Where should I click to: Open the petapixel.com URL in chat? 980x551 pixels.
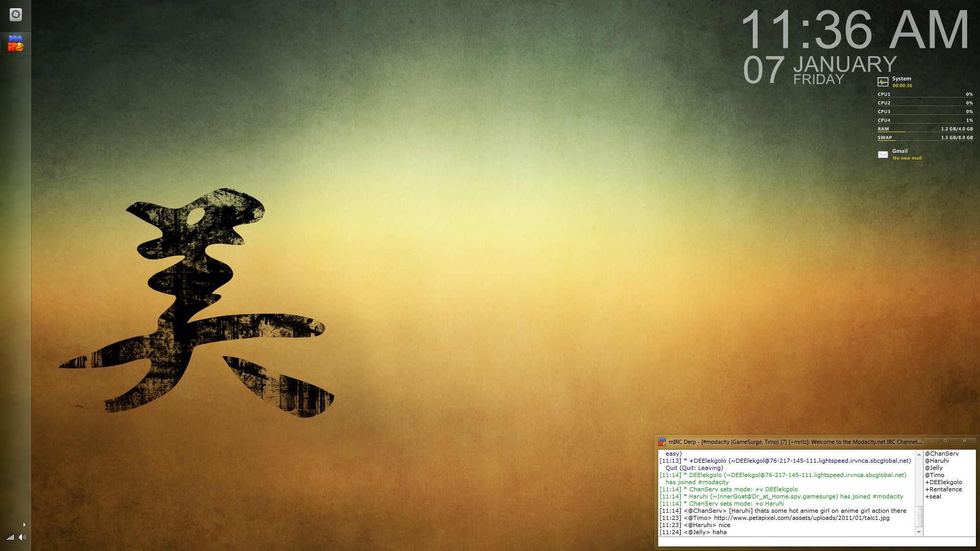[x=801, y=518]
